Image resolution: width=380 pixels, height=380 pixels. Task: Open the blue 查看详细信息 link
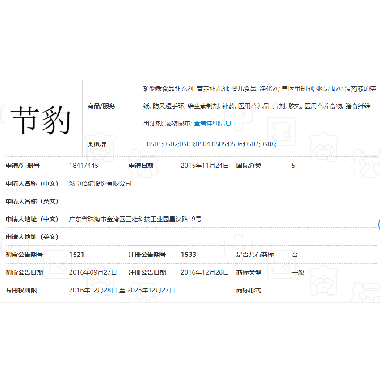click(x=212, y=123)
